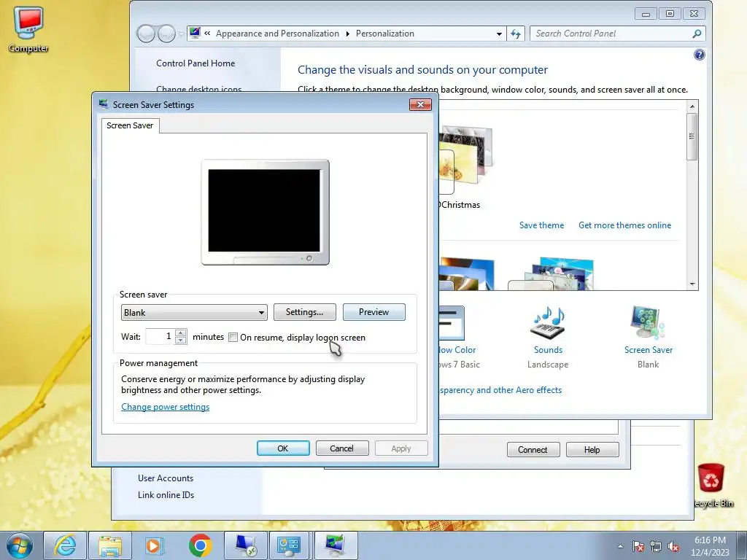This screenshot has height=560, width=747.
Task: Click themes list scroll down arrow
Action: tap(693, 284)
